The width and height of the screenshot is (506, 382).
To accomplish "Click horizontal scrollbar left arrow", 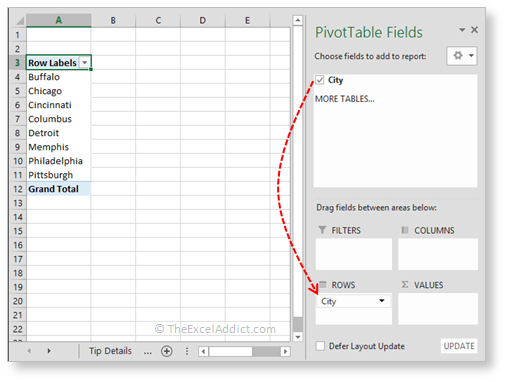I will [x=203, y=351].
